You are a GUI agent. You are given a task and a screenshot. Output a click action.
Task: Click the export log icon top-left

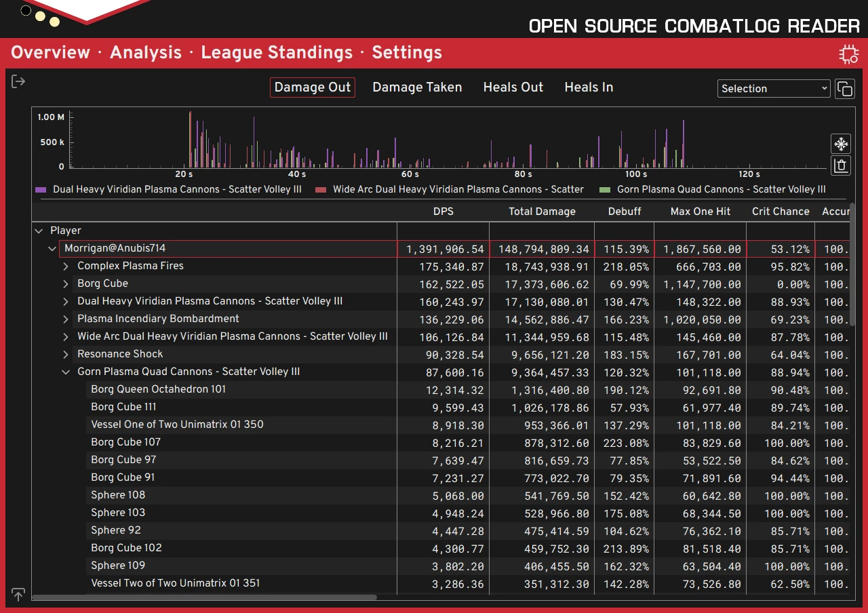[x=18, y=81]
